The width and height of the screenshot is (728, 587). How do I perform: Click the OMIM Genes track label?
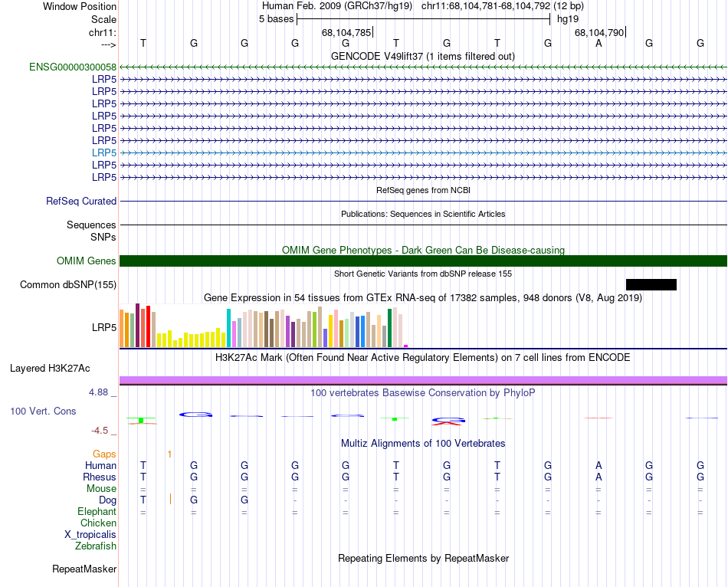point(87,261)
